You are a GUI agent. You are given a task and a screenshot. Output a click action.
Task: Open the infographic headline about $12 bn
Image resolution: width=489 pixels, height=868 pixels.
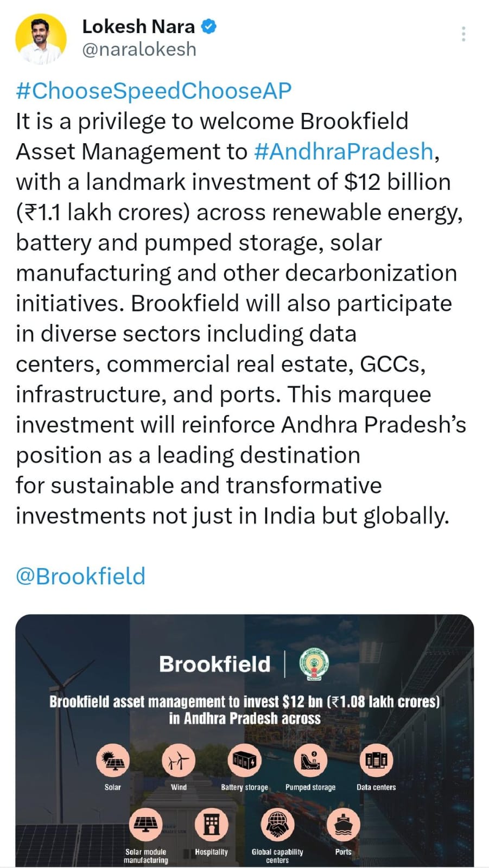tap(244, 710)
